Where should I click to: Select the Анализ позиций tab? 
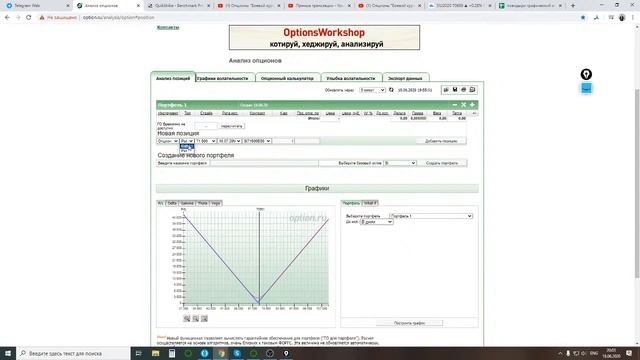point(173,78)
